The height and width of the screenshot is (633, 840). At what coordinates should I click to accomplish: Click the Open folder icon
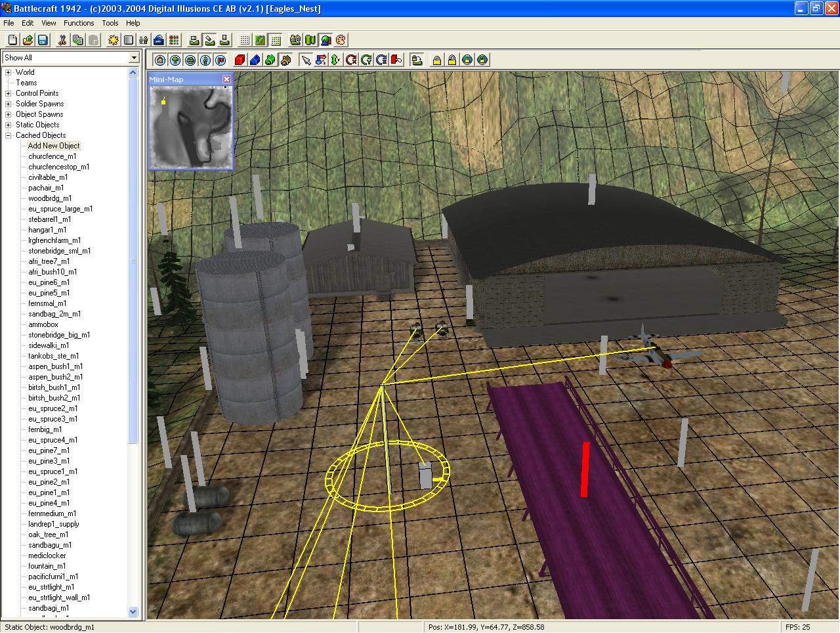28,40
